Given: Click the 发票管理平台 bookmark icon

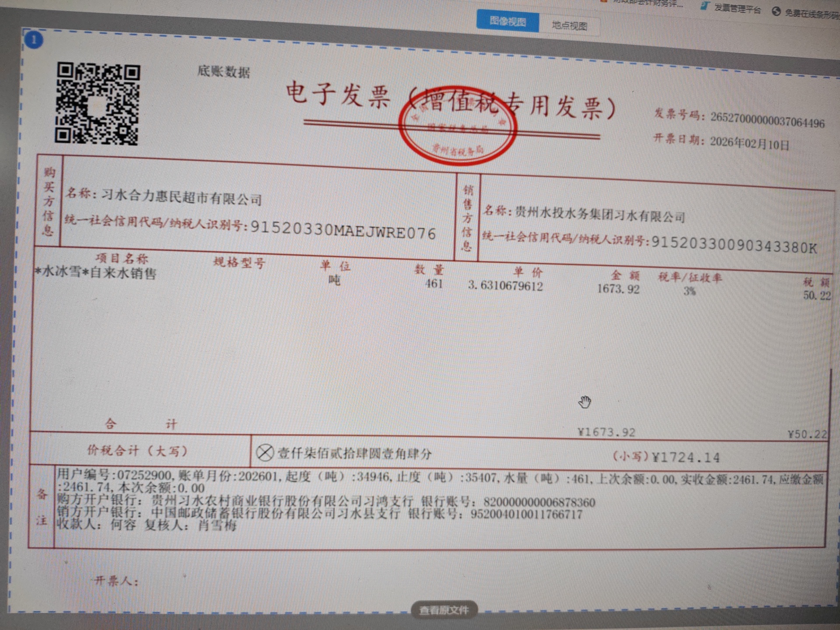Looking at the screenshot, I should pyautogui.click(x=704, y=6).
